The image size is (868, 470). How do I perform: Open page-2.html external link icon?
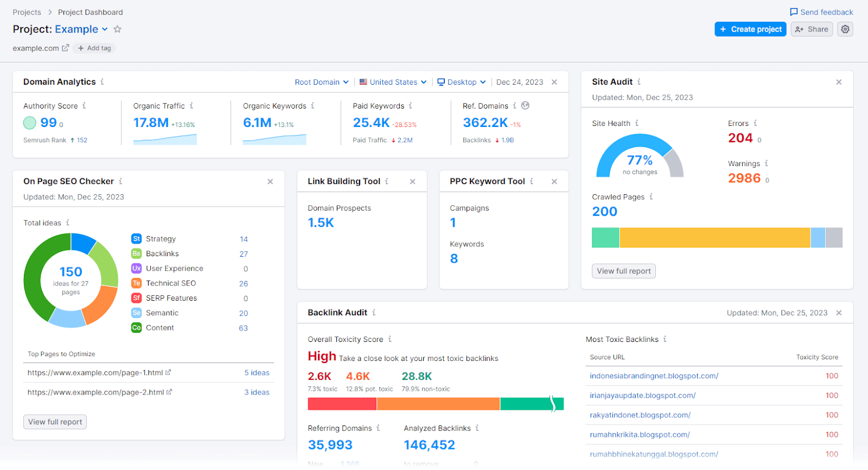tap(169, 392)
